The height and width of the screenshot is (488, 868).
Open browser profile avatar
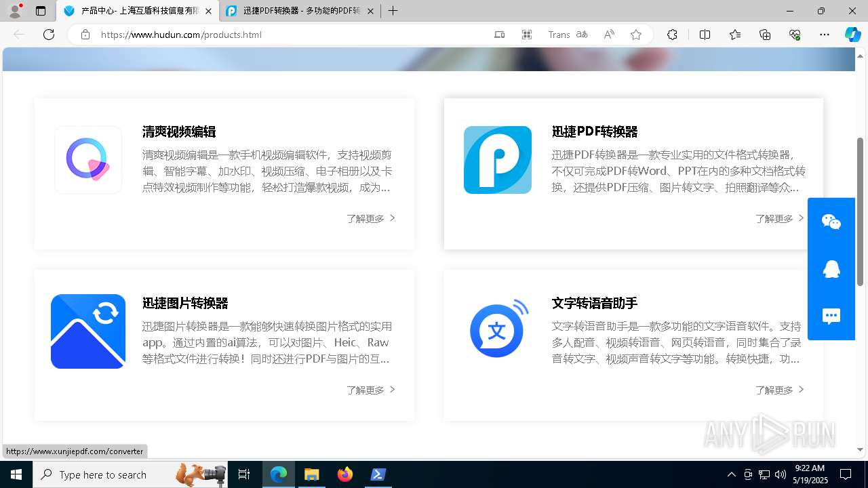point(15,11)
